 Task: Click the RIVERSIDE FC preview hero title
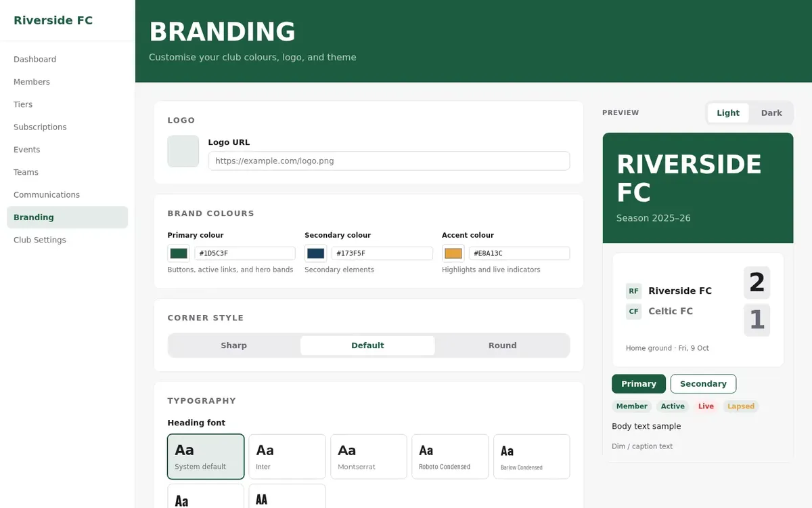[x=689, y=178]
